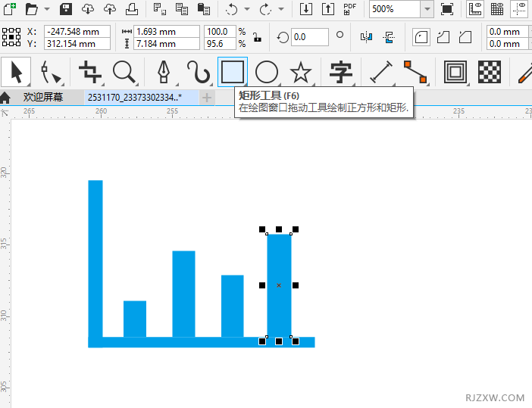Add a new document tab with plus
Screen dimensions: 532x408
click(207, 98)
